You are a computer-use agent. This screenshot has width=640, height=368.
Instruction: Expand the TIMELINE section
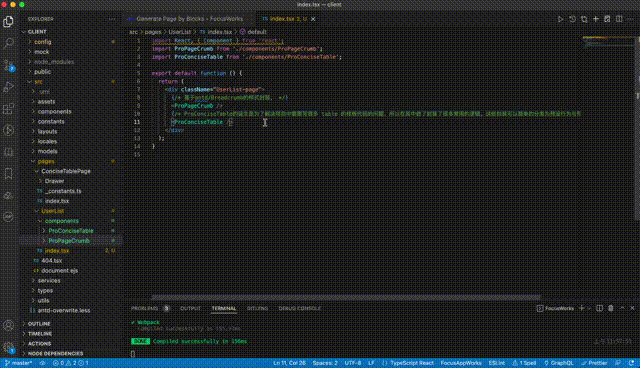click(40, 334)
